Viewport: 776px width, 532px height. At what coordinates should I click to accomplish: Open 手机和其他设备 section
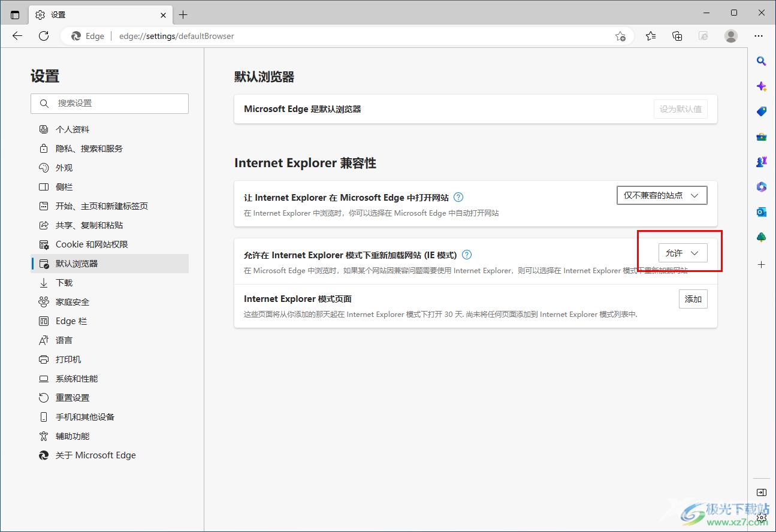coord(110,417)
